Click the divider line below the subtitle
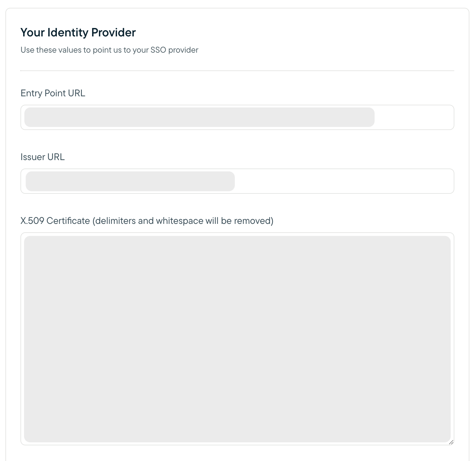The image size is (476, 461). pyautogui.click(x=237, y=71)
